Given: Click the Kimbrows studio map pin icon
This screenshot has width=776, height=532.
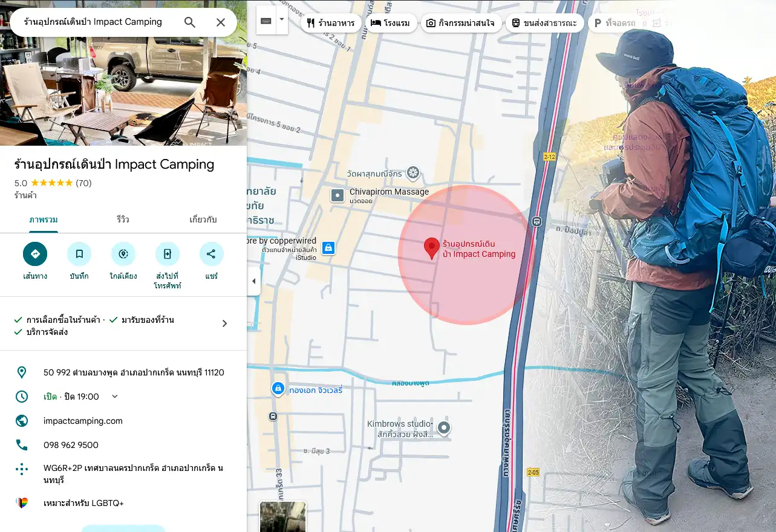Looking at the screenshot, I should click(444, 429).
